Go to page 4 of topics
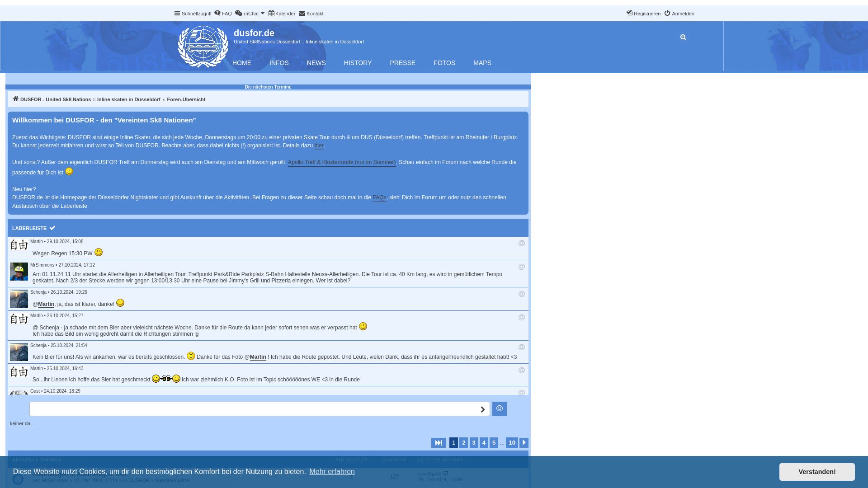 tap(484, 443)
